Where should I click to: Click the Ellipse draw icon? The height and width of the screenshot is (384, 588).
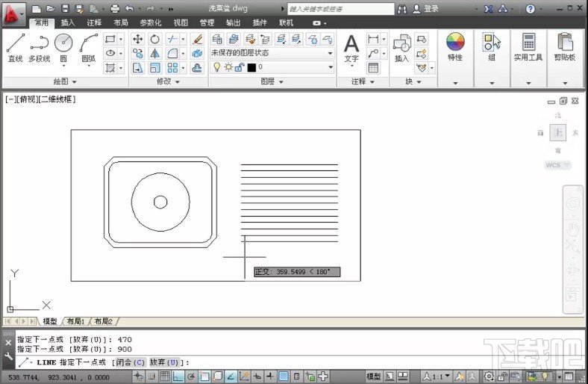click(110, 53)
